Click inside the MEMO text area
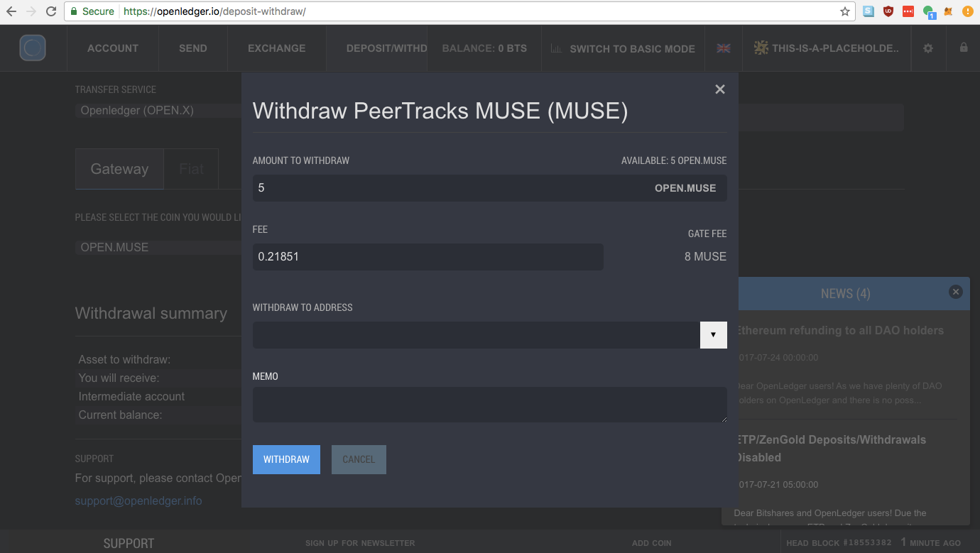Viewport: 980px width, 553px height. (490, 405)
